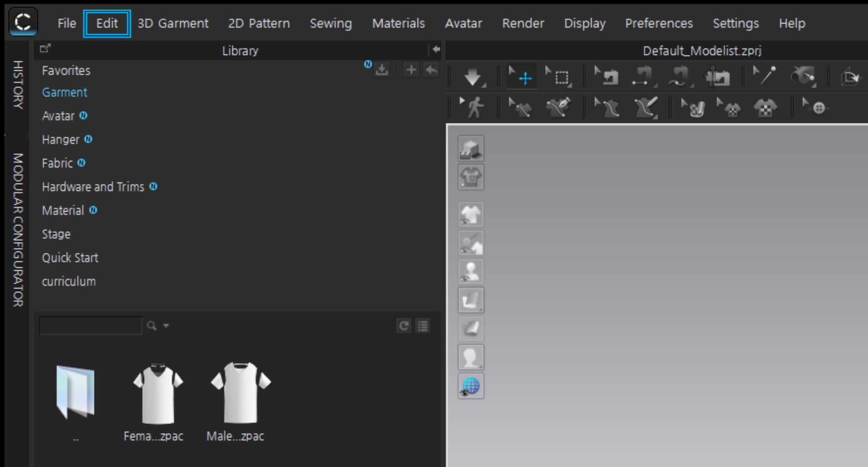Select the Fema...zpac garment thumbnail
Screen dimensions: 868x467
157,394
